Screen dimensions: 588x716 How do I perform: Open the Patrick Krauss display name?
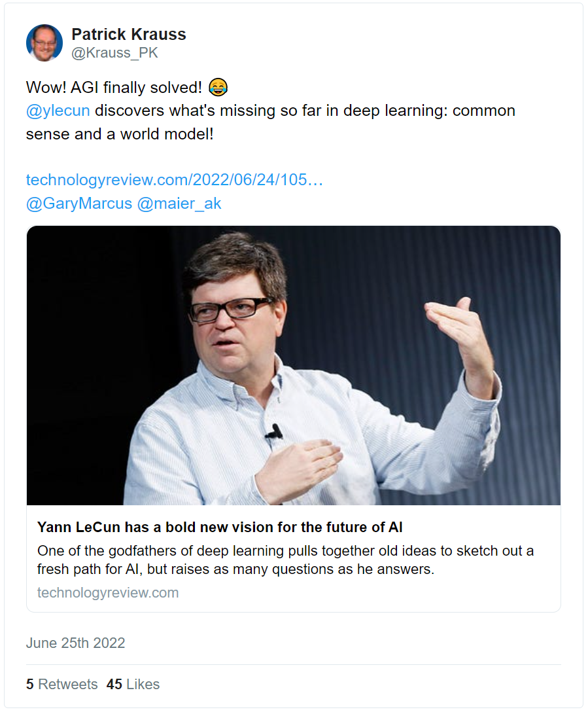(x=128, y=34)
